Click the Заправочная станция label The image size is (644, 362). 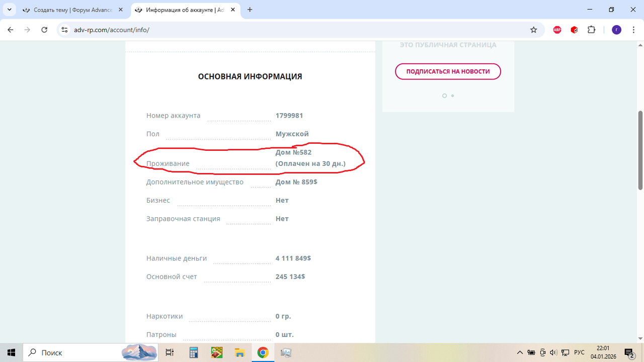tap(183, 219)
